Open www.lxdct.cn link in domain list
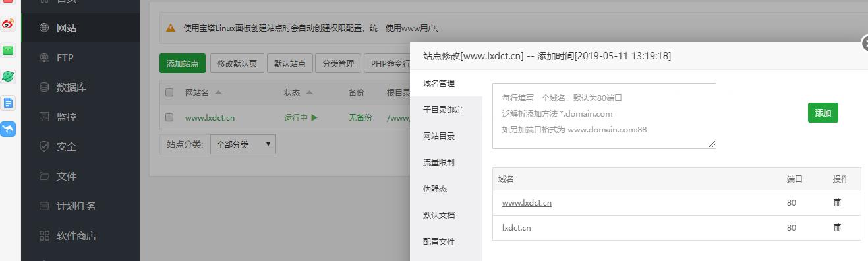Screen dimensions: 868x261 [x=527, y=203]
